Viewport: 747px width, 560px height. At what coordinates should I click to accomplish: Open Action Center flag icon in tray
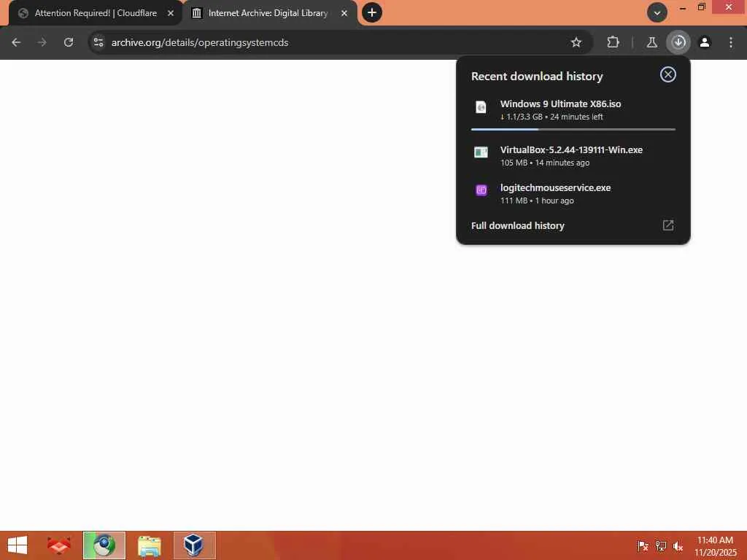(643, 546)
